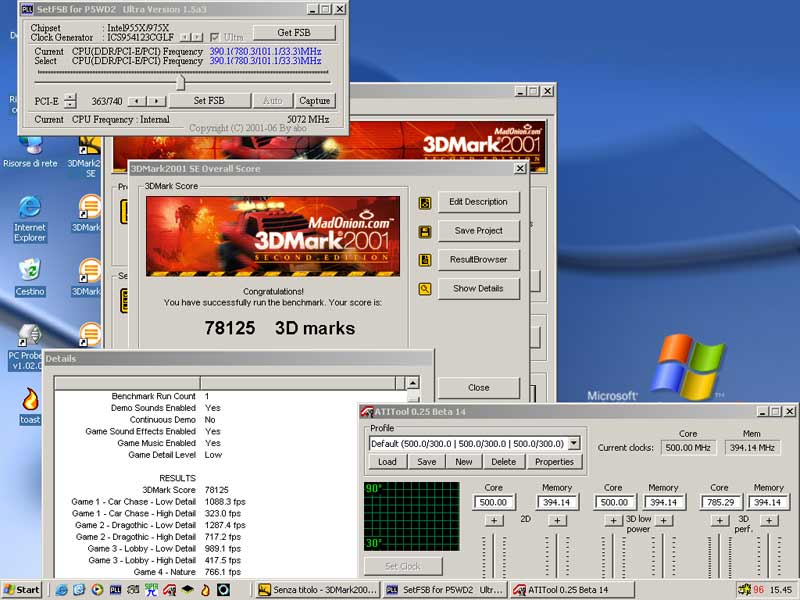This screenshot has width=800, height=600.
Task: Click the ATITool title bar icon
Action: 367,411
